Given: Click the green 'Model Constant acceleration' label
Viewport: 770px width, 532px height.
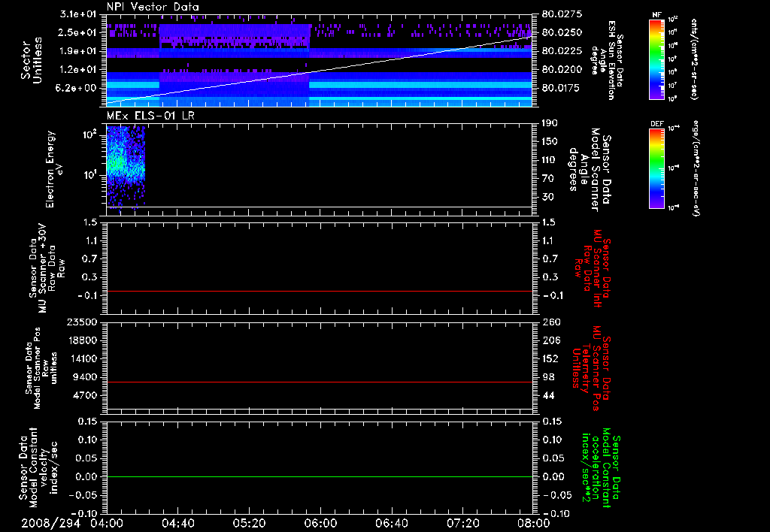Looking at the screenshot, I should pyautogui.click(x=601, y=467).
